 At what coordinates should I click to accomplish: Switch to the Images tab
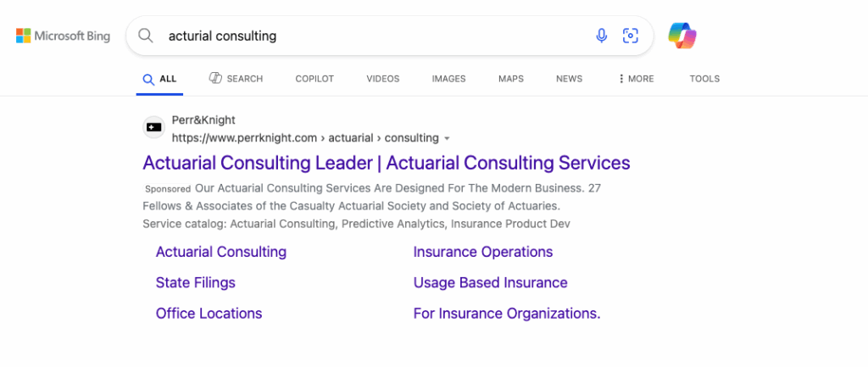[x=449, y=79]
